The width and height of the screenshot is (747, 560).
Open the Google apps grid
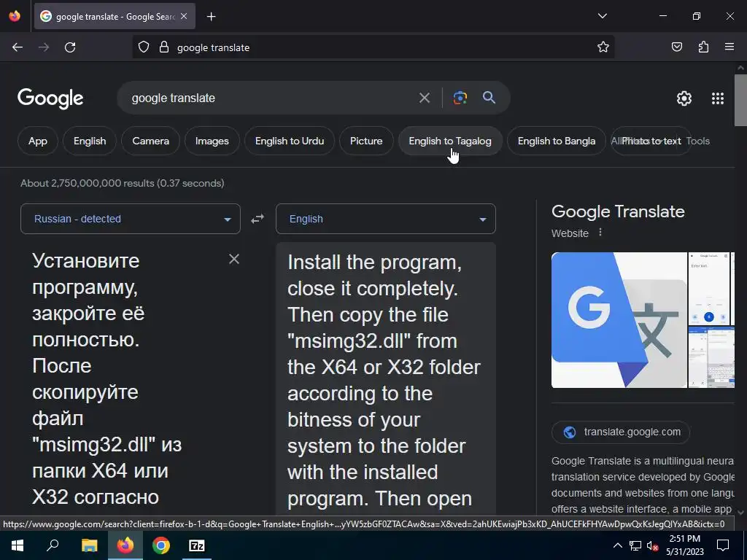[718, 98]
